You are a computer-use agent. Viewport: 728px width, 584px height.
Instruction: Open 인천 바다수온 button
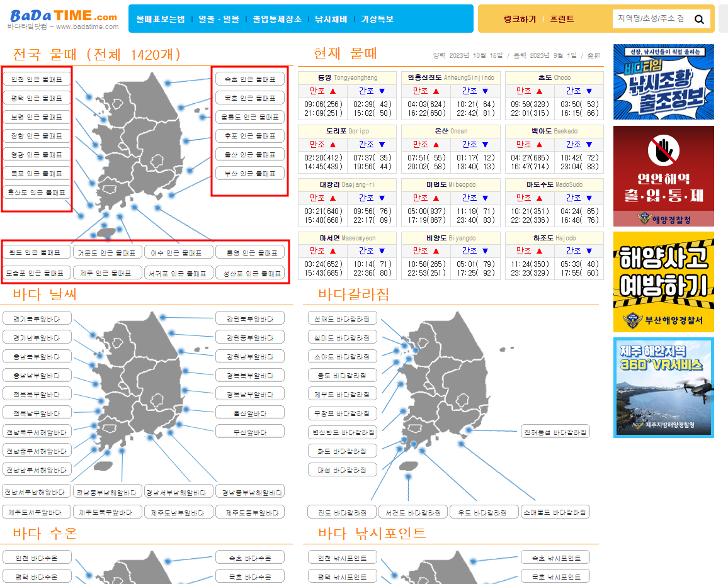point(37,558)
